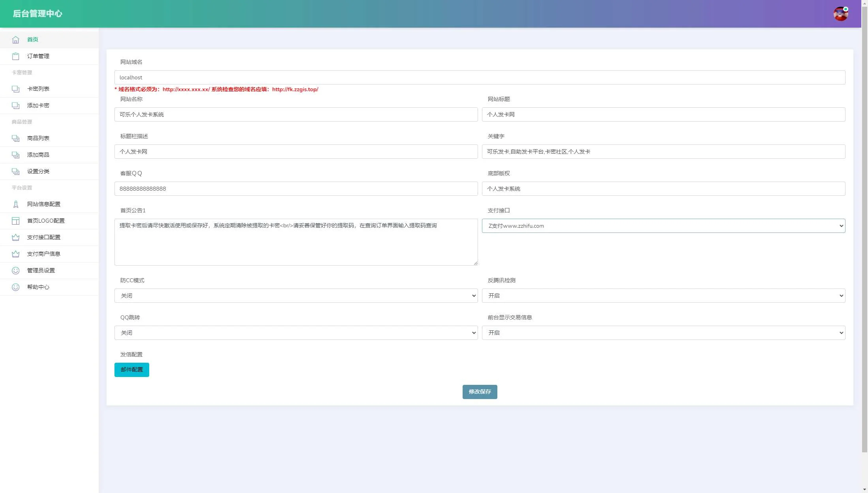
Task: Open the user avatar in top-right corner
Action: (x=840, y=14)
